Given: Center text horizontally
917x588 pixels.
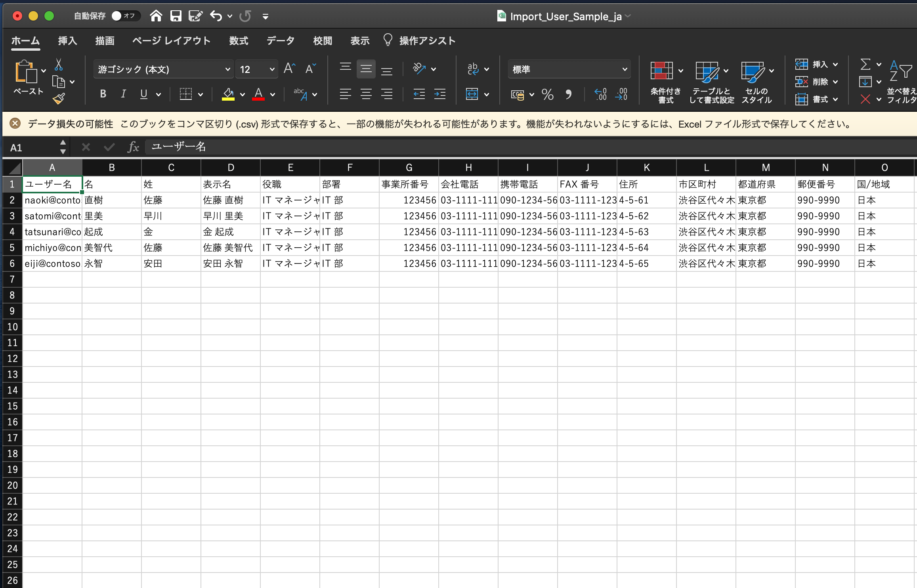Looking at the screenshot, I should [x=366, y=94].
